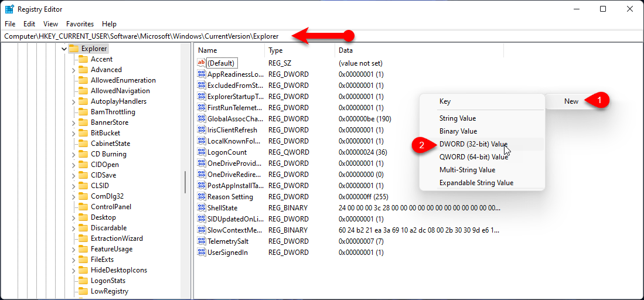This screenshot has height=300, width=644.
Task: Click the Reason Setting value icon
Action: [x=201, y=196]
